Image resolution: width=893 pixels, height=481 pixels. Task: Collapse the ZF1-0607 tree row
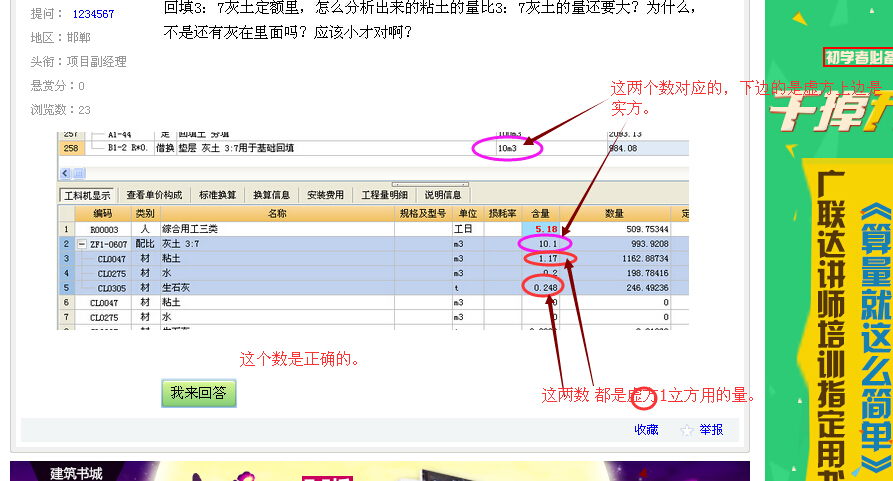(81, 244)
